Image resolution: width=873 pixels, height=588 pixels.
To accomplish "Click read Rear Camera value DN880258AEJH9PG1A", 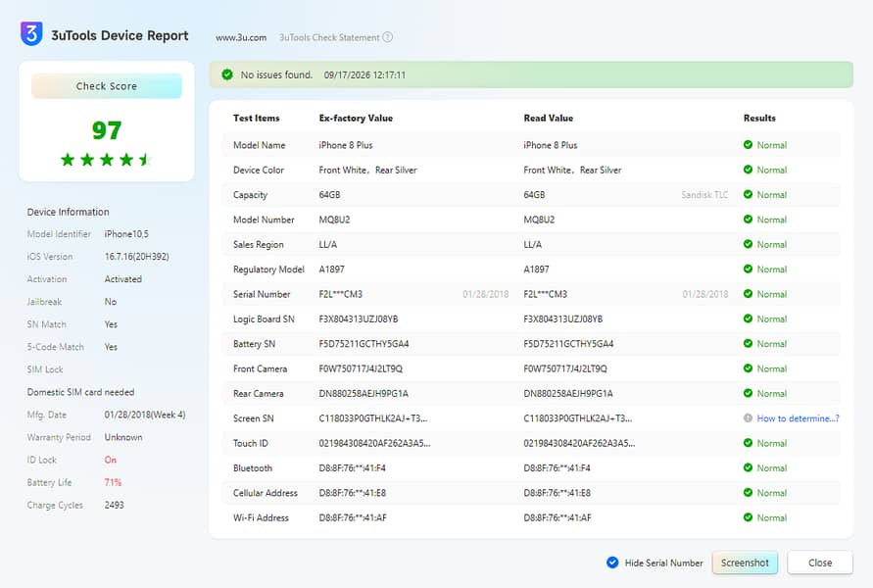I will [x=568, y=394].
